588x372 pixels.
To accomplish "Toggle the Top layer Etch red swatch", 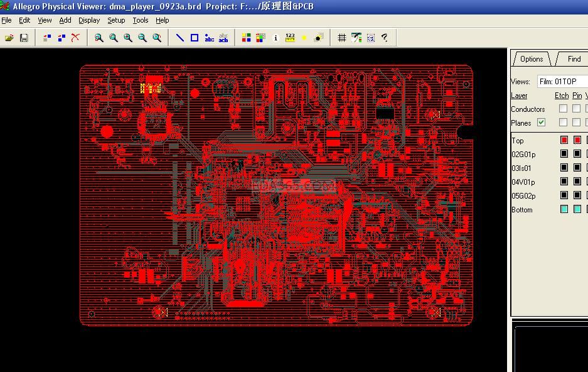I will click(x=564, y=140).
